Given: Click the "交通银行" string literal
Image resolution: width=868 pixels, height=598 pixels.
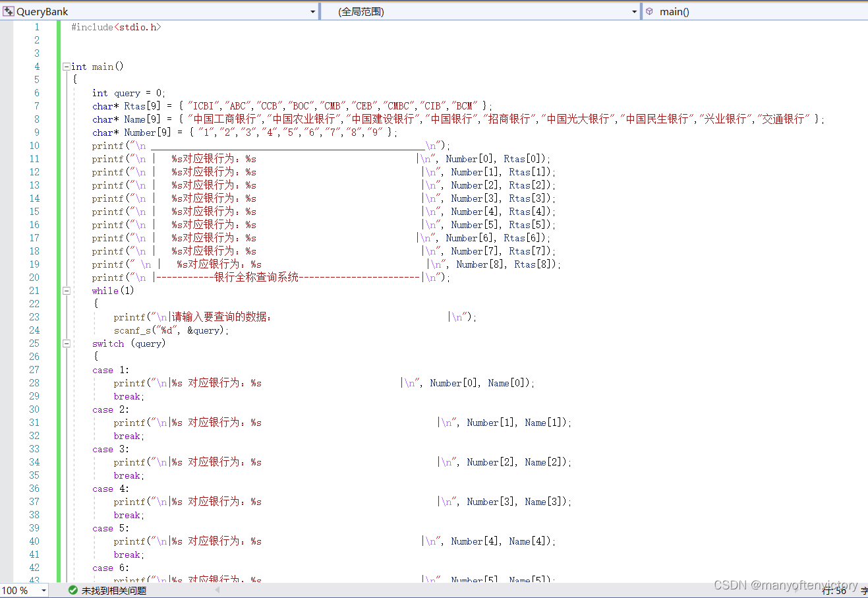Looking at the screenshot, I should [784, 119].
